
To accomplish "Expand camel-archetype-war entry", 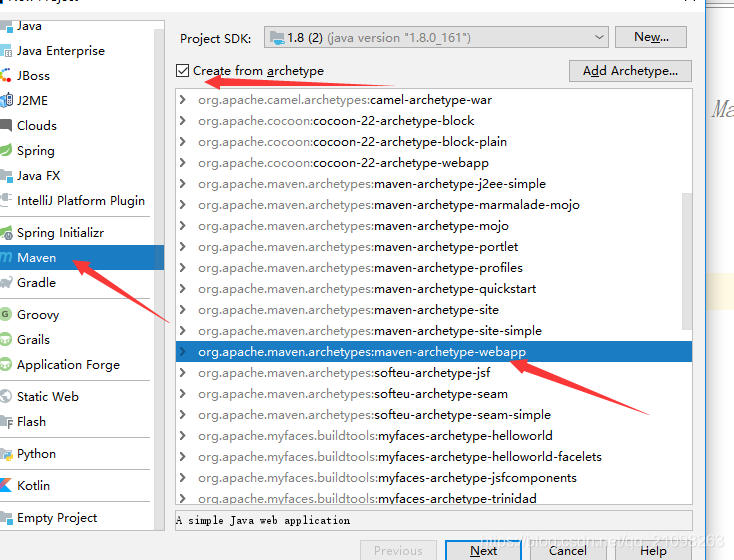I will tap(183, 100).
